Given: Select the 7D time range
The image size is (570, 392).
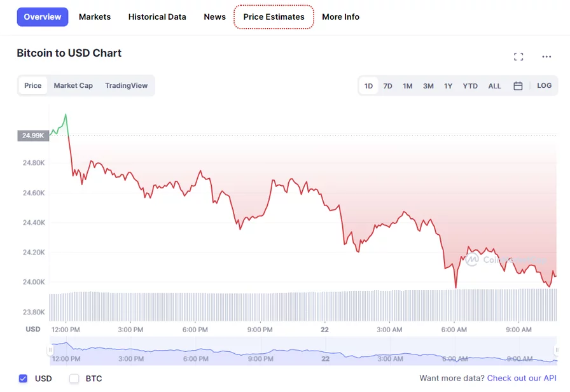Looking at the screenshot, I should (387, 86).
